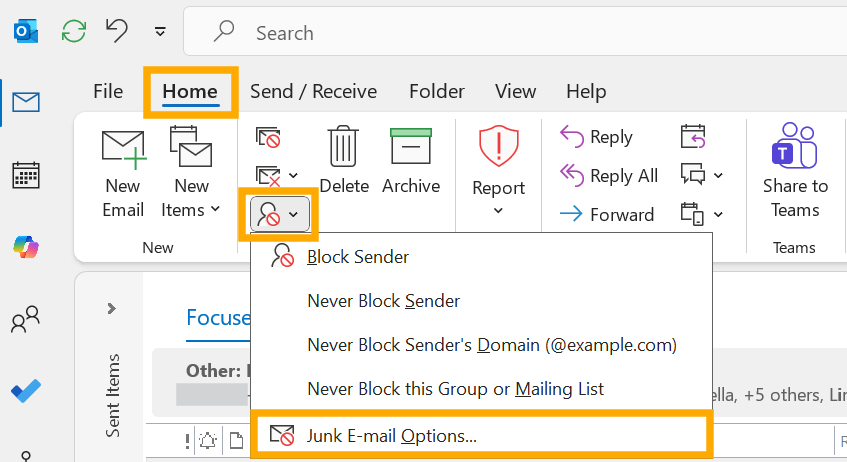Open the Copilot icon in sidebar
This screenshot has width=847, height=462.
[25, 247]
